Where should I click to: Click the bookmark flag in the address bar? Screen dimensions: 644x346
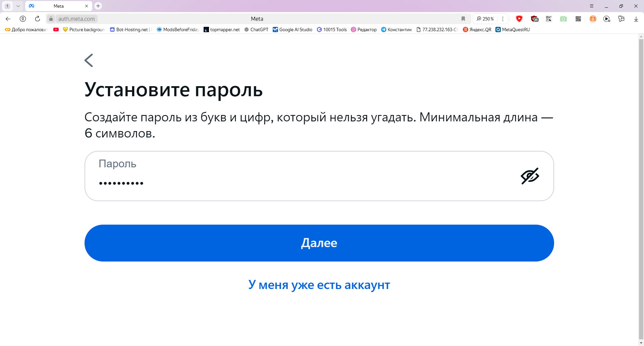point(464,19)
